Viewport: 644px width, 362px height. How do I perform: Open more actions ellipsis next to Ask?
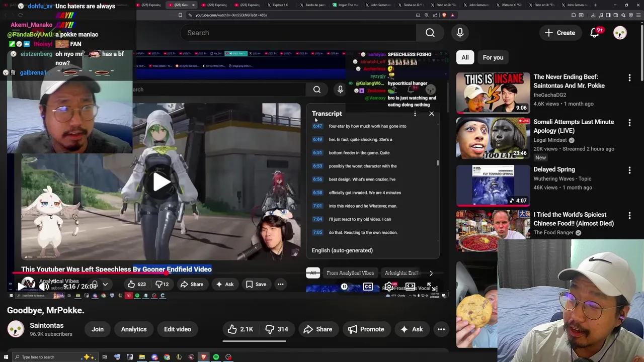[441, 329]
